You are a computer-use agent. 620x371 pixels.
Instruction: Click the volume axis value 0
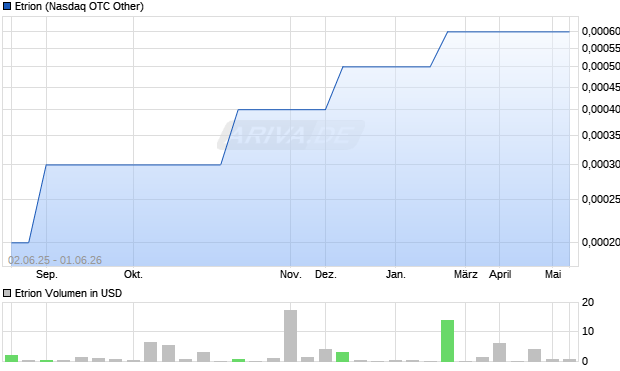(x=585, y=361)
